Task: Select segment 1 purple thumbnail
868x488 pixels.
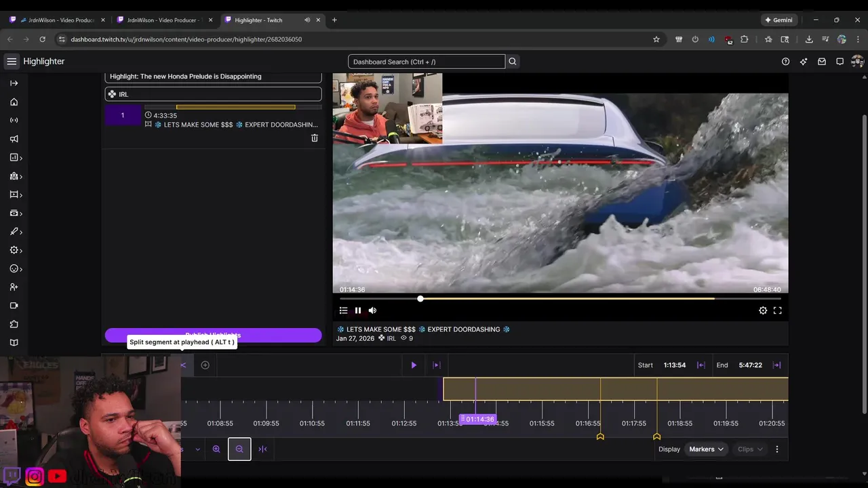Action: click(x=123, y=115)
